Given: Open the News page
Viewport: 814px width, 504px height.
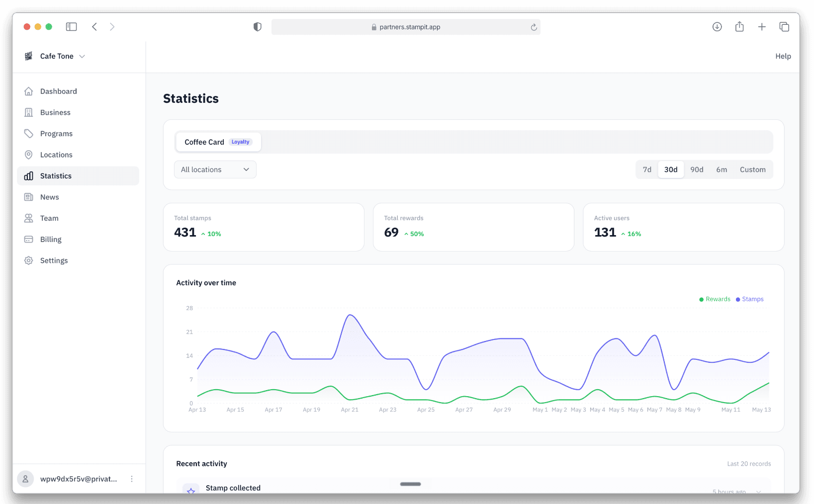Looking at the screenshot, I should point(78,197).
